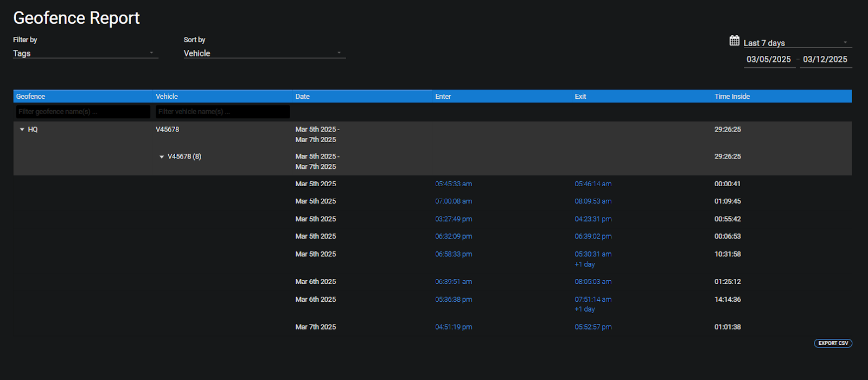This screenshot has width=868, height=380.
Task: Focus the Filter geofence name field
Action: [x=83, y=112]
